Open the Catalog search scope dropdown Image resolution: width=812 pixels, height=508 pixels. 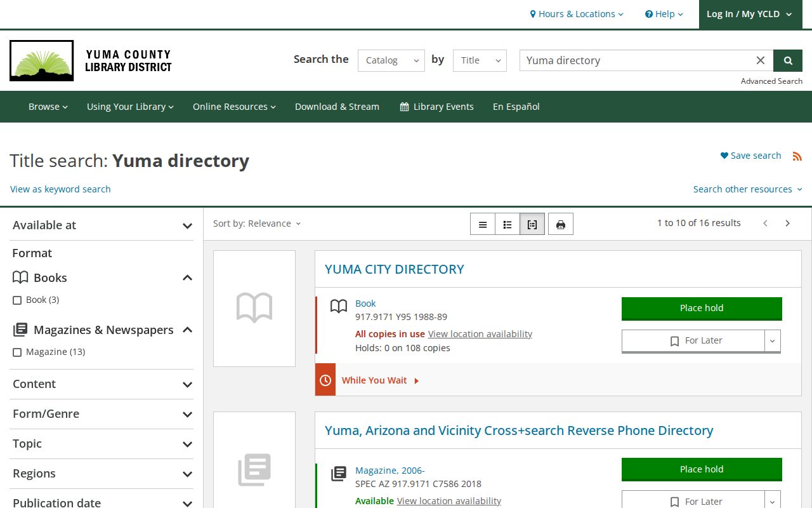tap(391, 60)
